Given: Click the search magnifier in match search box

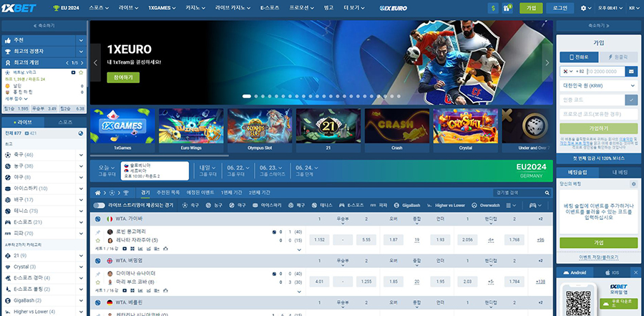Looking at the screenshot, I should (x=547, y=193).
